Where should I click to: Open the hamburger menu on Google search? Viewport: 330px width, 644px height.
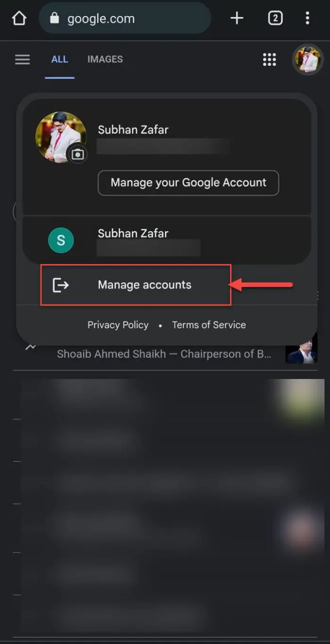(22, 59)
